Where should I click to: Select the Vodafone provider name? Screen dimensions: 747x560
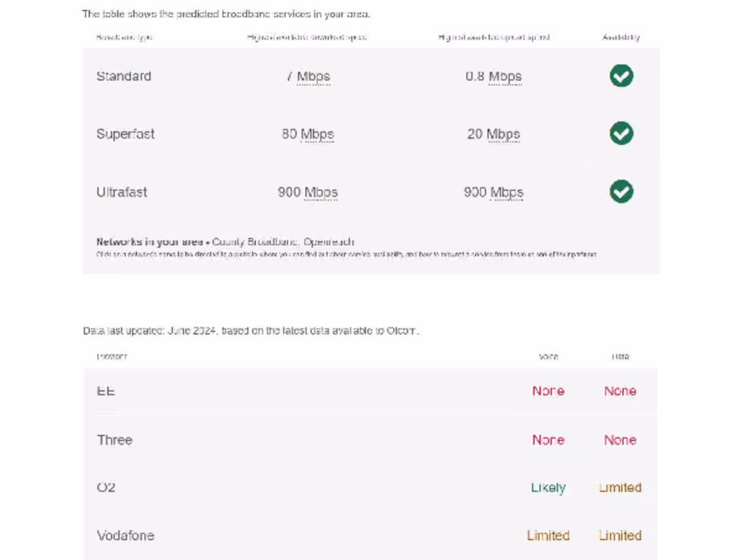click(x=125, y=535)
